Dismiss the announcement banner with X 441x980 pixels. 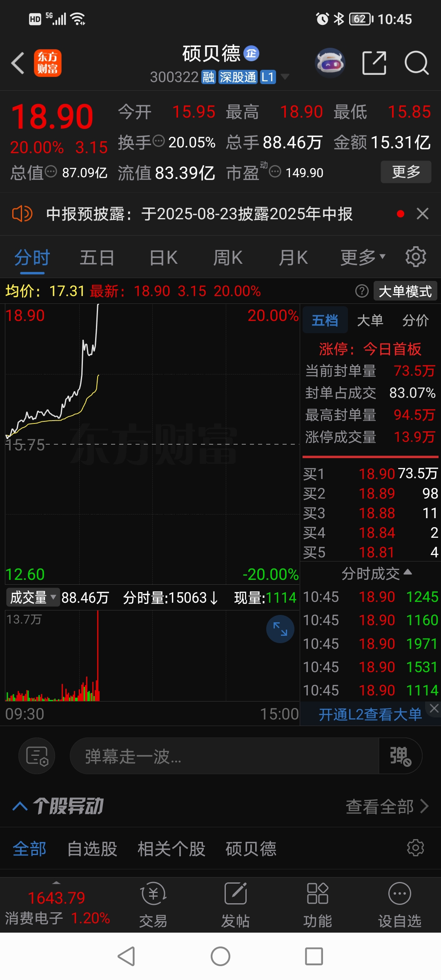pyautogui.click(x=423, y=214)
